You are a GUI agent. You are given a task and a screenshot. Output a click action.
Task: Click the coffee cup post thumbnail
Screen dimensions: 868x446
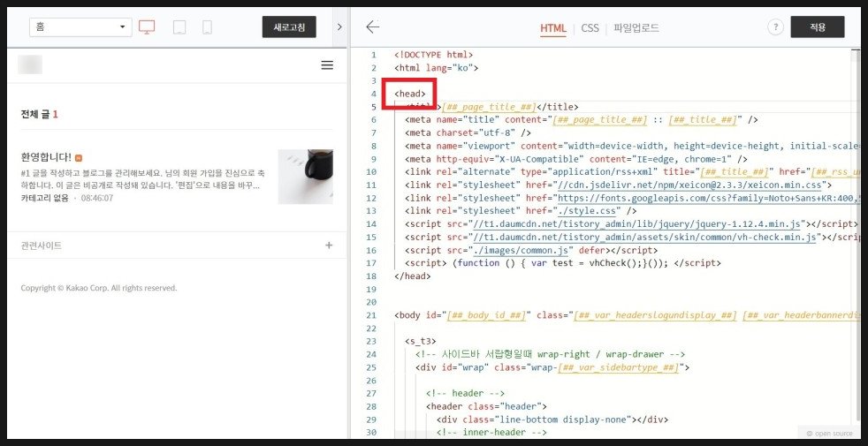305,177
